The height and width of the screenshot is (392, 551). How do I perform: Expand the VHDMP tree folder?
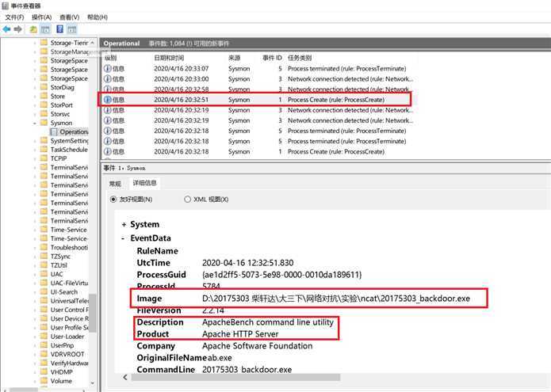pos(35,372)
